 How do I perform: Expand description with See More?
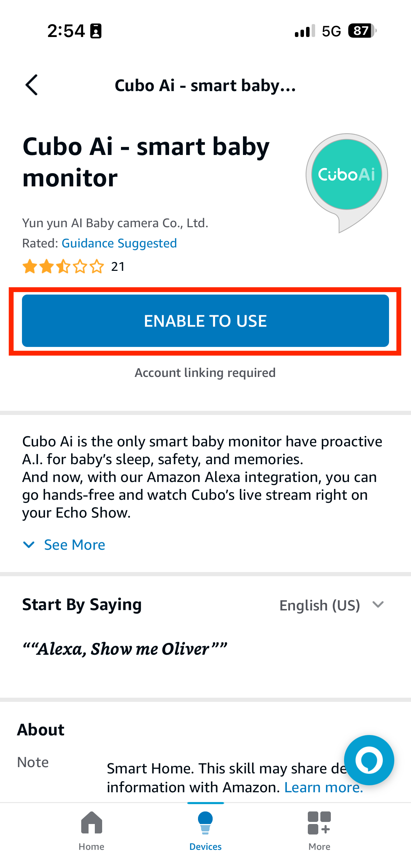74,545
